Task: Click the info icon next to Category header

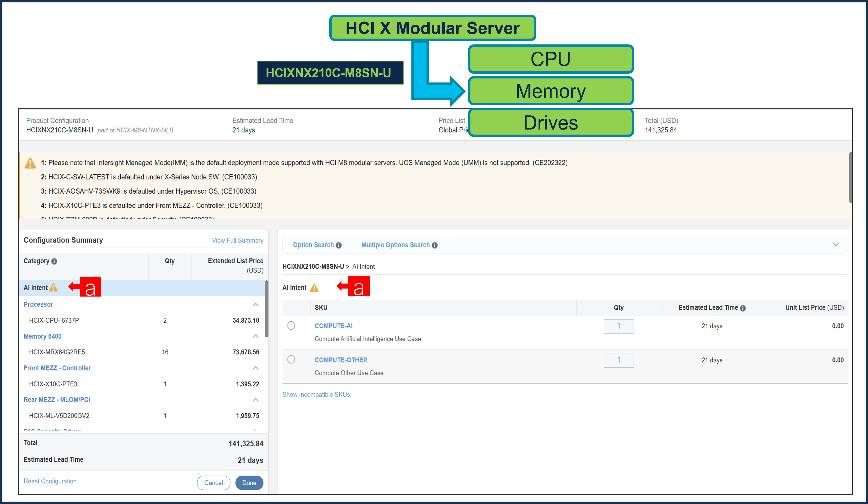Action: click(54, 261)
